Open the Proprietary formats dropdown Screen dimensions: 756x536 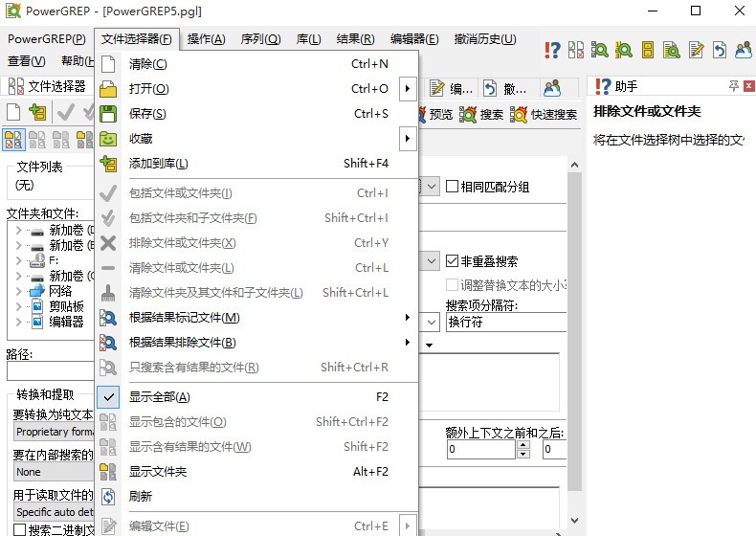tap(55, 432)
